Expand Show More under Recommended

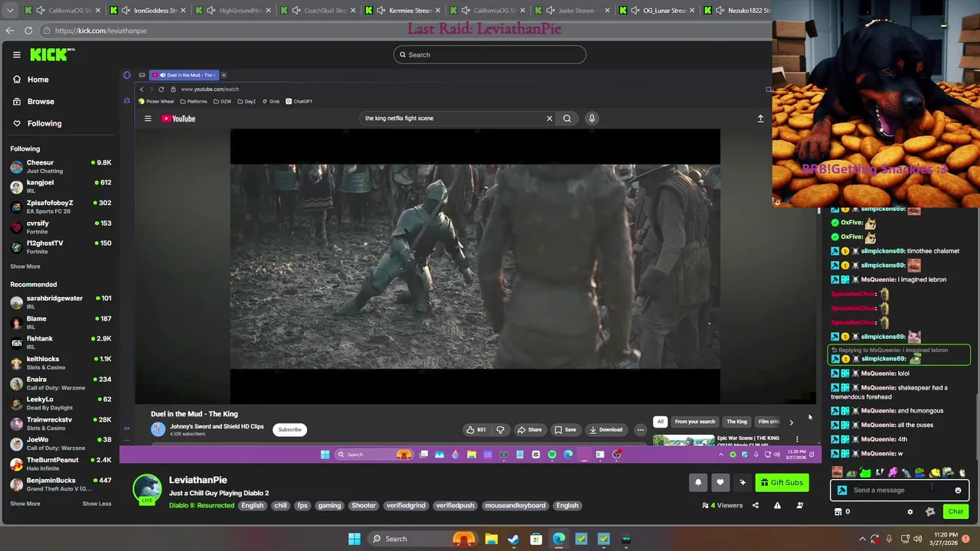[25, 504]
